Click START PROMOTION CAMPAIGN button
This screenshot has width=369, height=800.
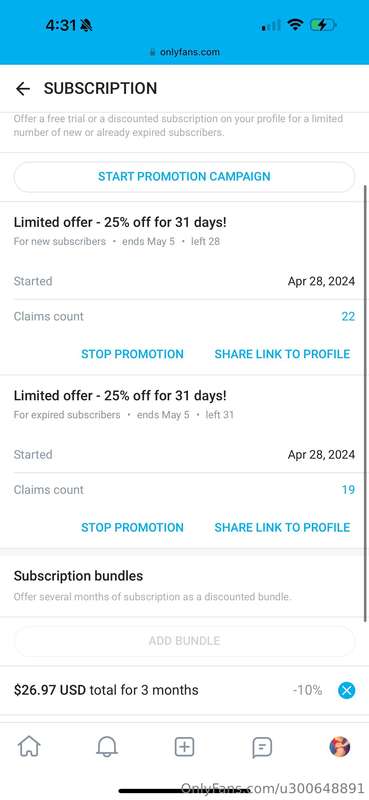(184, 177)
